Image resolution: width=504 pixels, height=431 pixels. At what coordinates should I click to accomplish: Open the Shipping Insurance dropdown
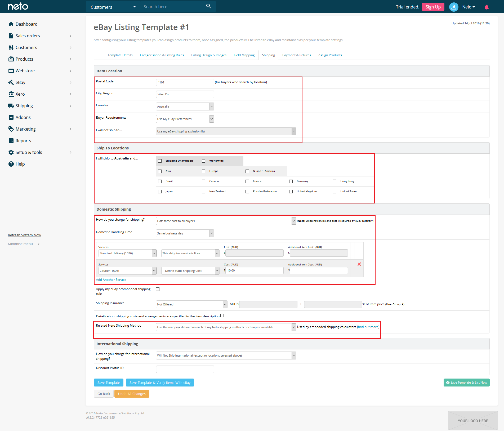tap(191, 304)
